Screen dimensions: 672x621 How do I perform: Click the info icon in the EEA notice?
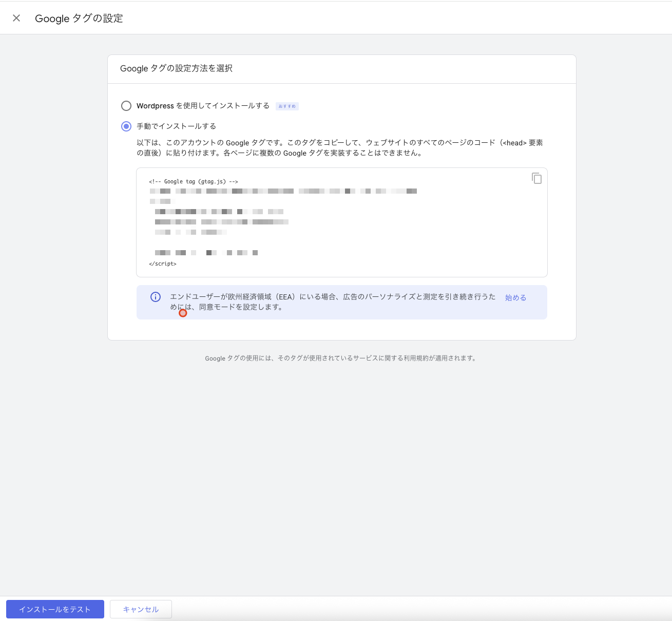coord(156,297)
